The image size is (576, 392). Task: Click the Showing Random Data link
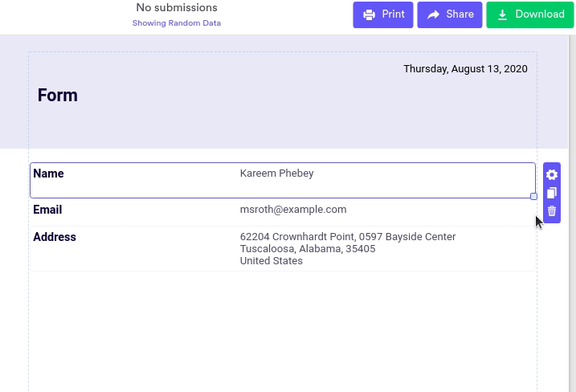pos(177,23)
